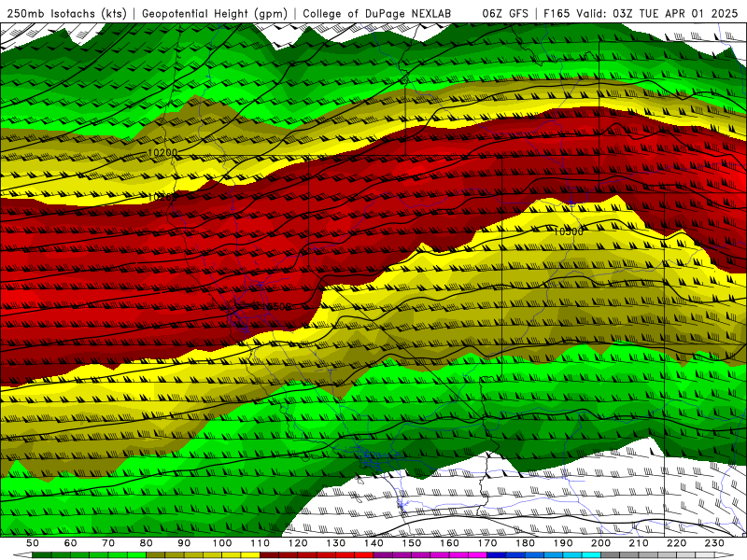
Task: Select the bright red swatch just before 140
Action: pyautogui.click(x=364, y=555)
